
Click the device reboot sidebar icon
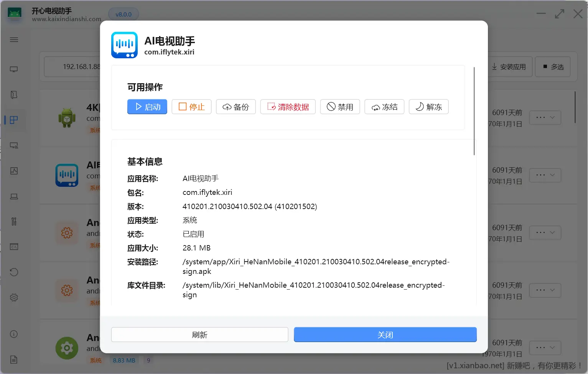[x=14, y=272]
